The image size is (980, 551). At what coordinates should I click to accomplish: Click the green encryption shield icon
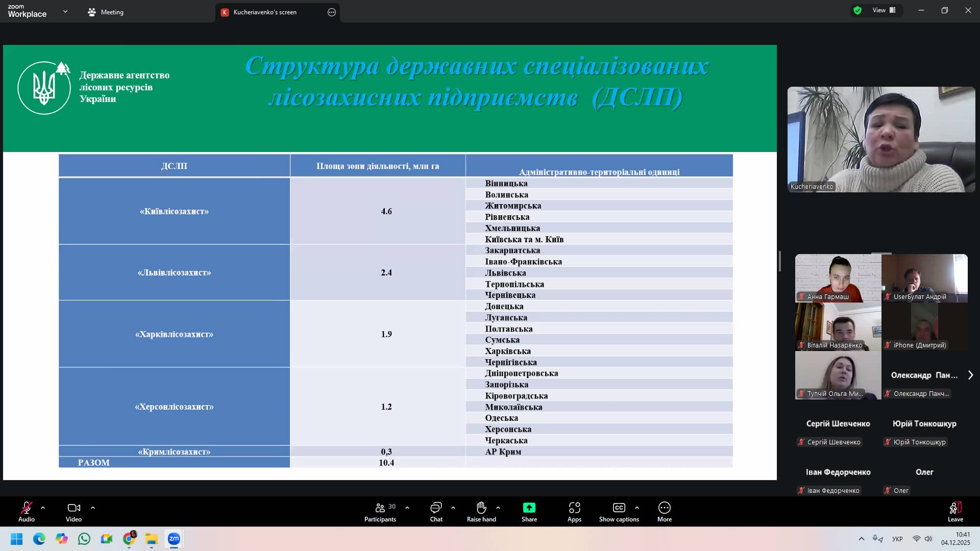(857, 10)
